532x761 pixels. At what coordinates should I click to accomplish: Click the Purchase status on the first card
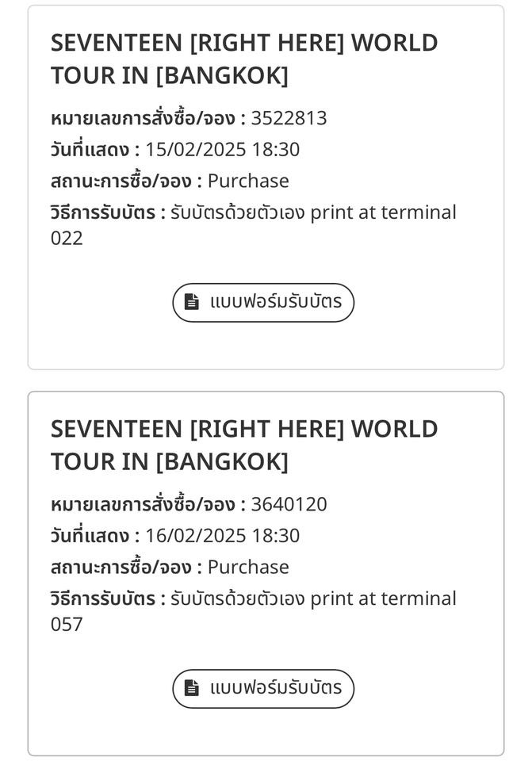pos(247,181)
